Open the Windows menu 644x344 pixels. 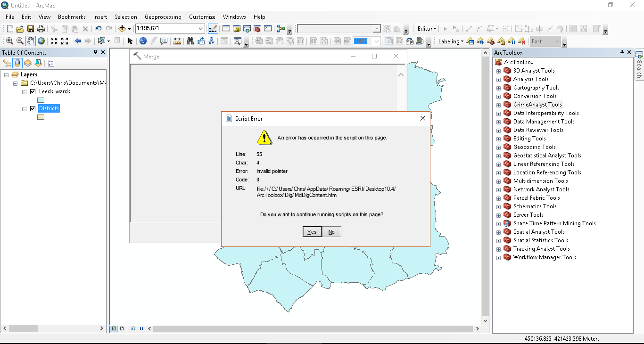[234, 17]
